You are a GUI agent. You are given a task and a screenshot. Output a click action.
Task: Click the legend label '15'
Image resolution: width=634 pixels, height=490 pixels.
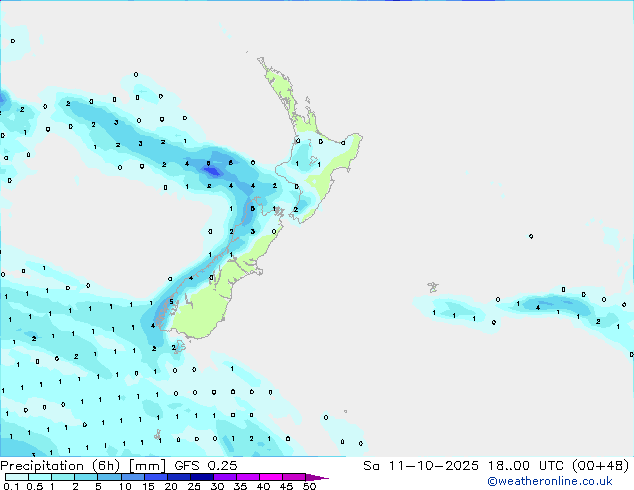click(x=148, y=486)
